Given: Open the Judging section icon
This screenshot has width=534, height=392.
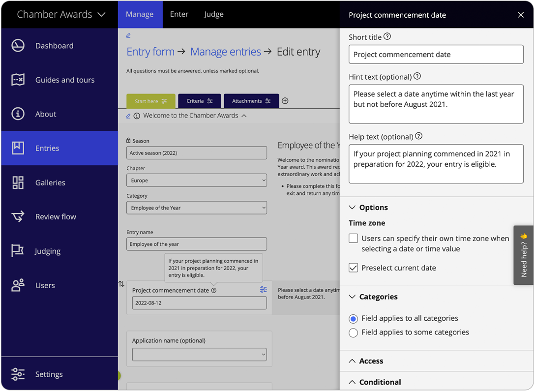Looking at the screenshot, I should click(18, 251).
